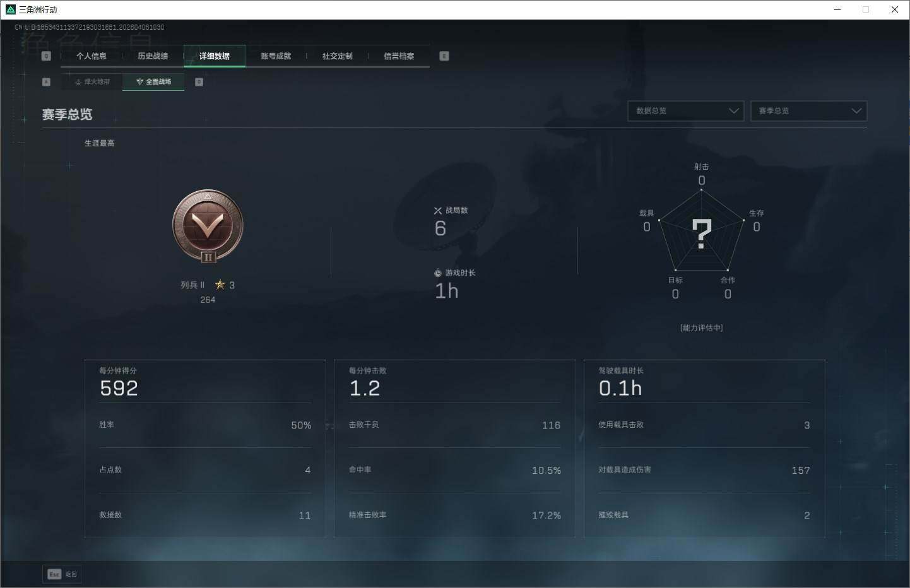
Task: Expand the 赛季总览 dropdown selector
Action: 808,111
